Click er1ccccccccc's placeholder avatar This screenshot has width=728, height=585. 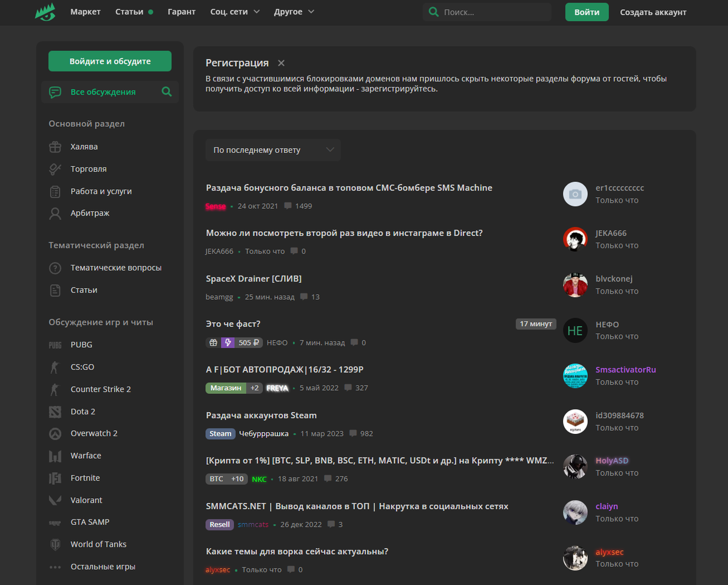575,194
